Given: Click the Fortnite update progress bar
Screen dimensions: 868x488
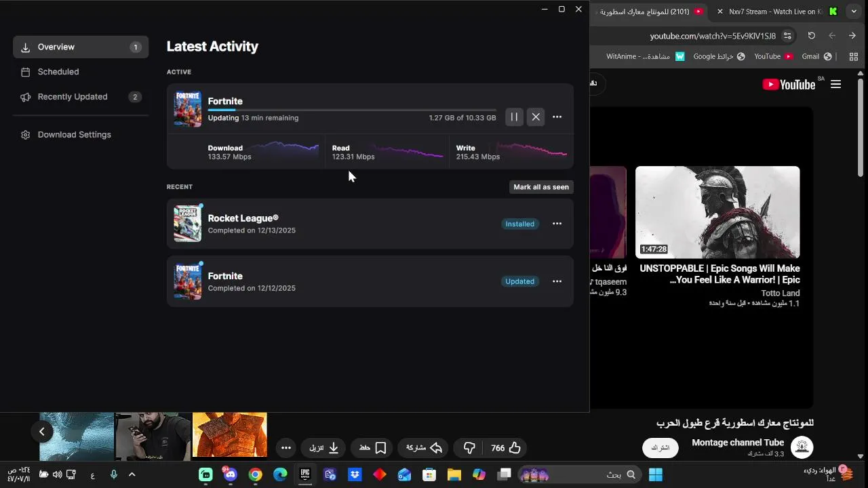Looking at the screenshot, I should pos(352,109).
